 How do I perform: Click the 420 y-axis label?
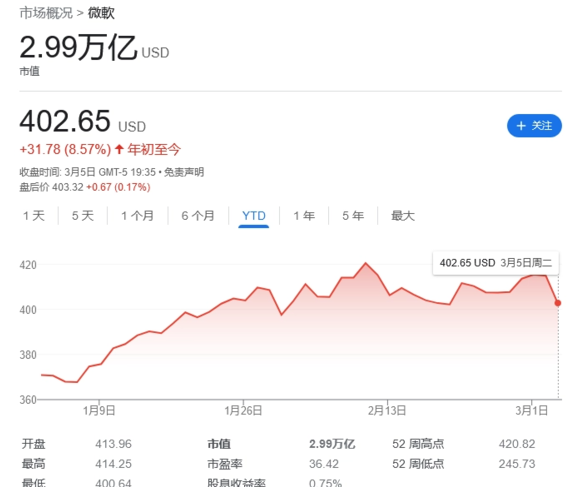[28, 265]
